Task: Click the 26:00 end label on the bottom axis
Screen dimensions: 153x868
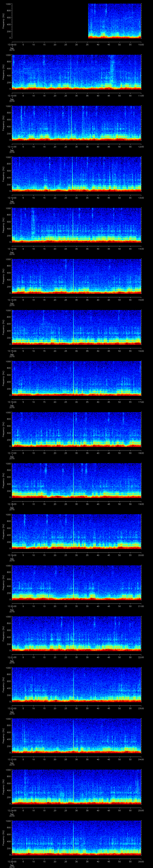Action: click(x=141, y=861)
